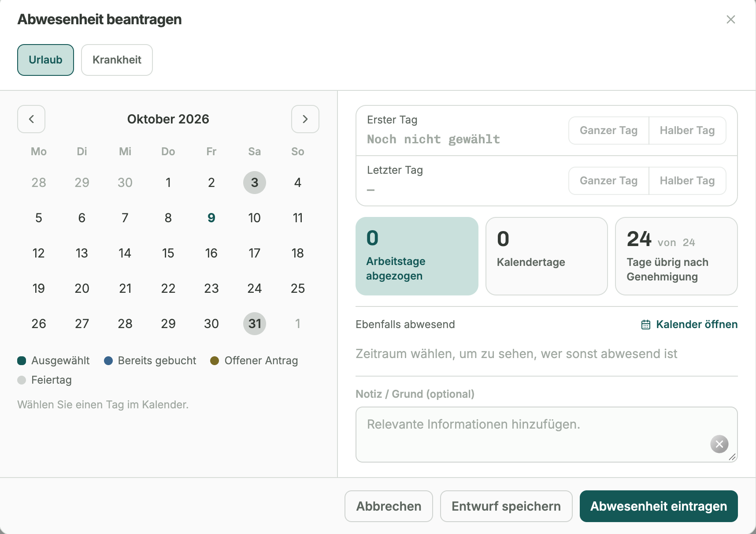Click the Oktober 2026 month title
Screen dimensions: 756x534
pyautogui.click(x=168, y=119)
